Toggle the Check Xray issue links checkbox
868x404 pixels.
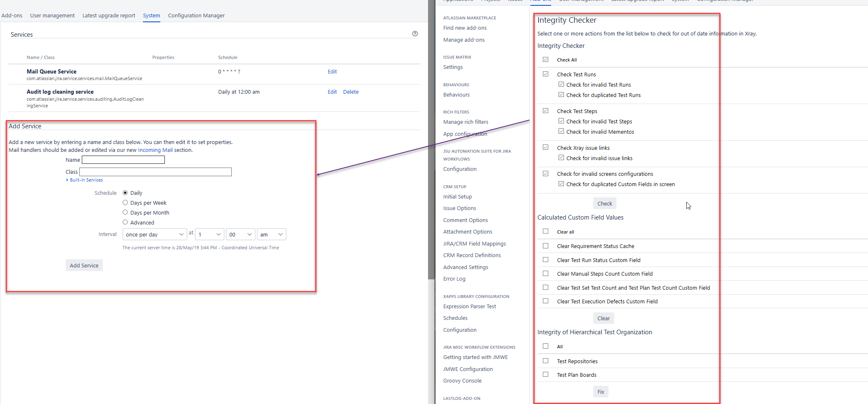click(x=546, y=147)
